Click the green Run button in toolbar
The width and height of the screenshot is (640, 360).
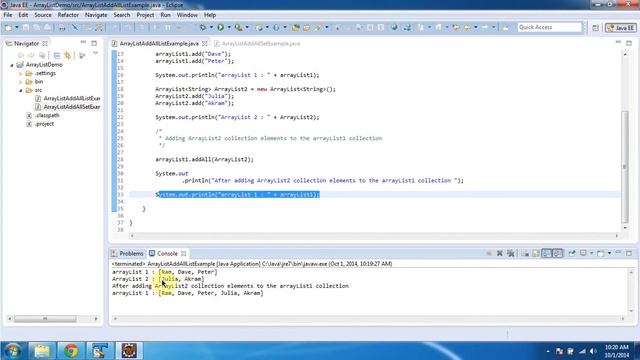point(220,27)
